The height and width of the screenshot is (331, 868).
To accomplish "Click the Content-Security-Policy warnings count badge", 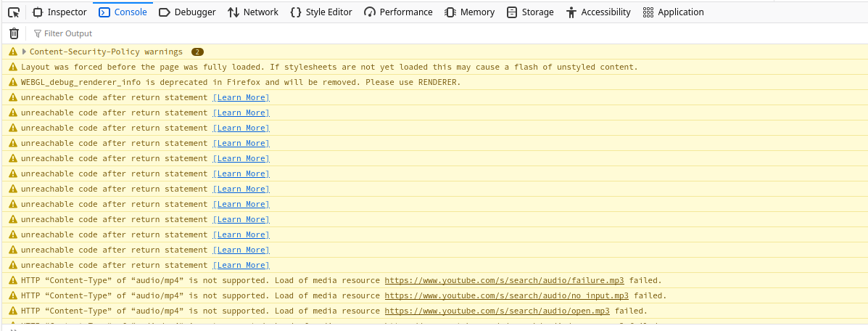I will 197,52.
